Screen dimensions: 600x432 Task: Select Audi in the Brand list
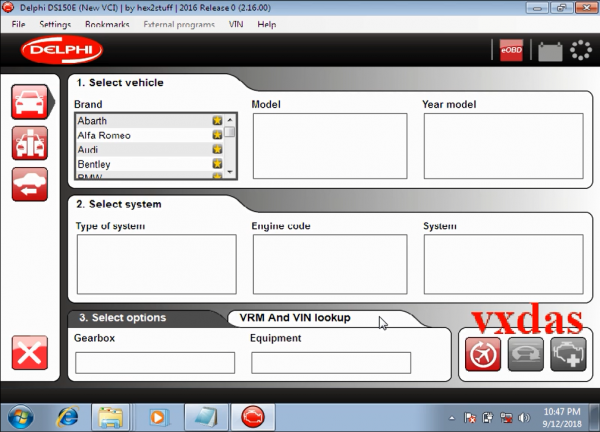click(150, 150)
